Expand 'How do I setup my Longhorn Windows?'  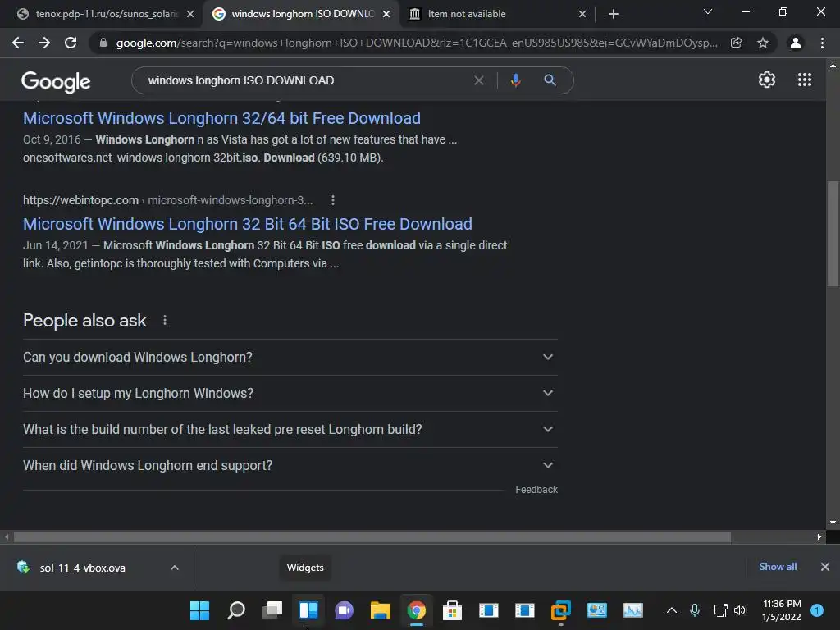click(290, 393)
